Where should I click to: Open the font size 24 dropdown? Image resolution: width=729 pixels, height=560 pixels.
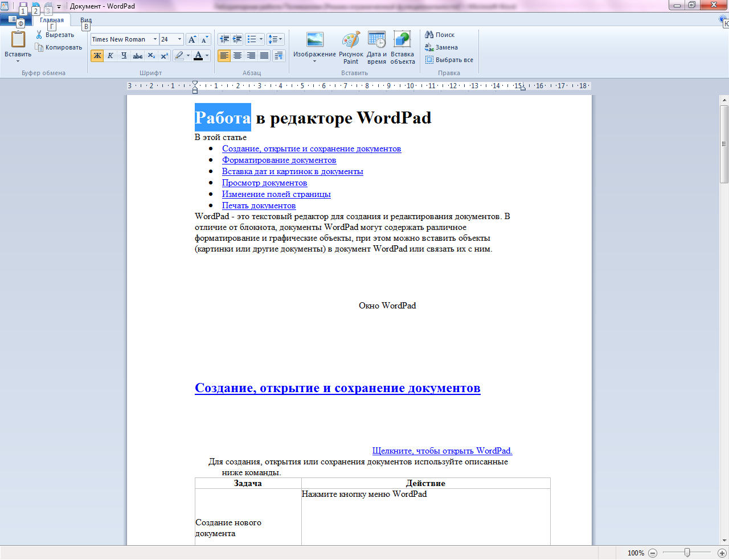[179, 39]
